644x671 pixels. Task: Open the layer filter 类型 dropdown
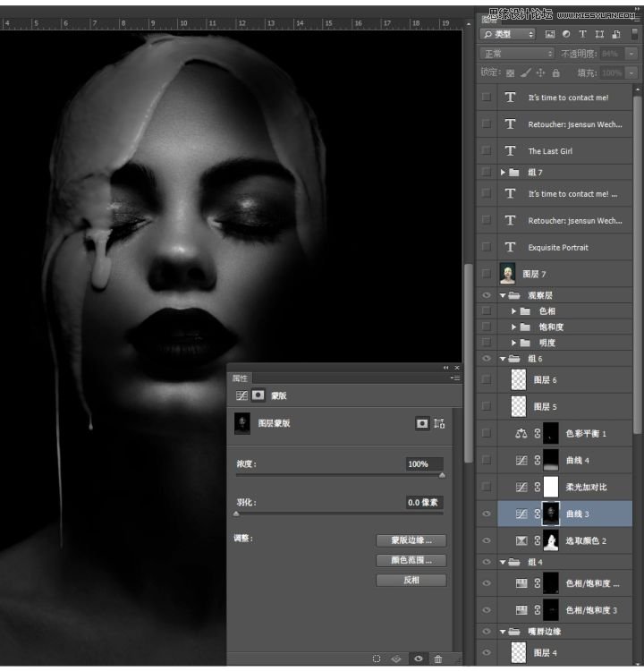click(508, 34)
